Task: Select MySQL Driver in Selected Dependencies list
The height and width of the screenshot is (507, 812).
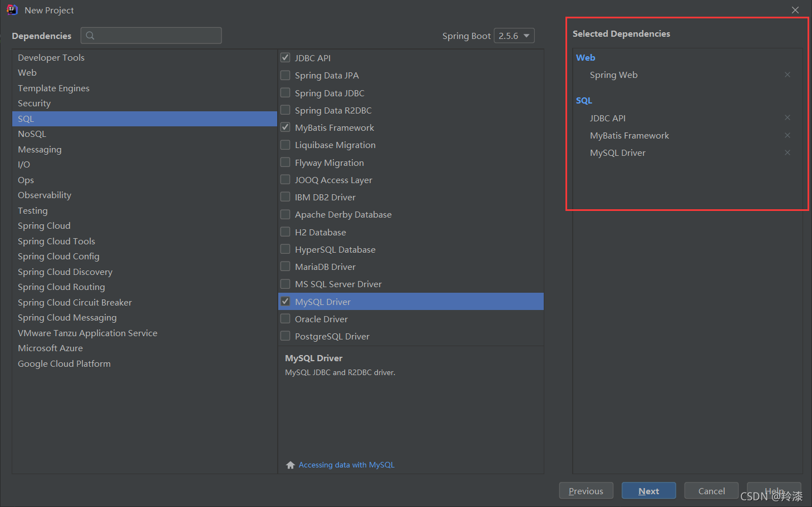Action: pos(618,152)
